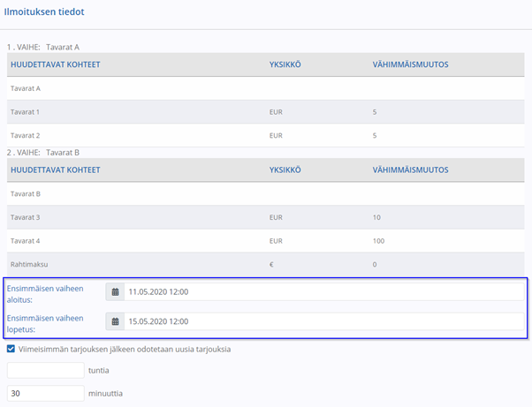Click EUR unit in Tavarat 1 row

pyautogui.click(x=276, y=112)
